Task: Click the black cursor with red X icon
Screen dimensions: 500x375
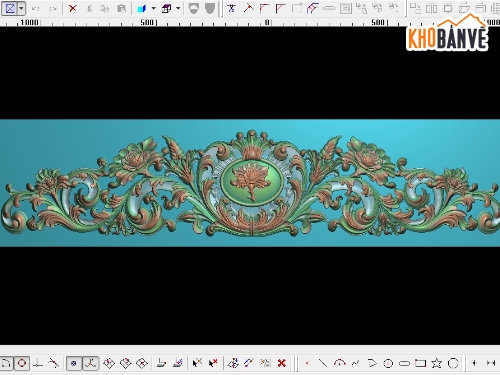Action: click(x=213, y=363)
